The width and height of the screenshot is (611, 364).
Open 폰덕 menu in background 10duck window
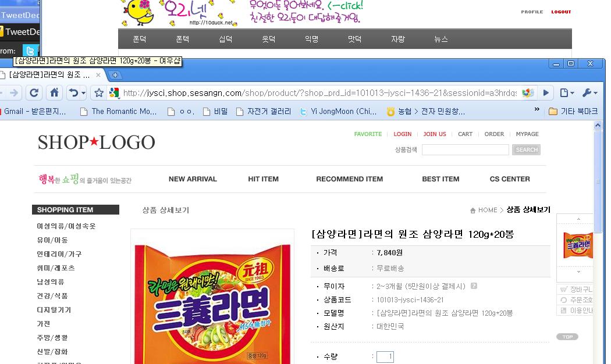(140, 39)
